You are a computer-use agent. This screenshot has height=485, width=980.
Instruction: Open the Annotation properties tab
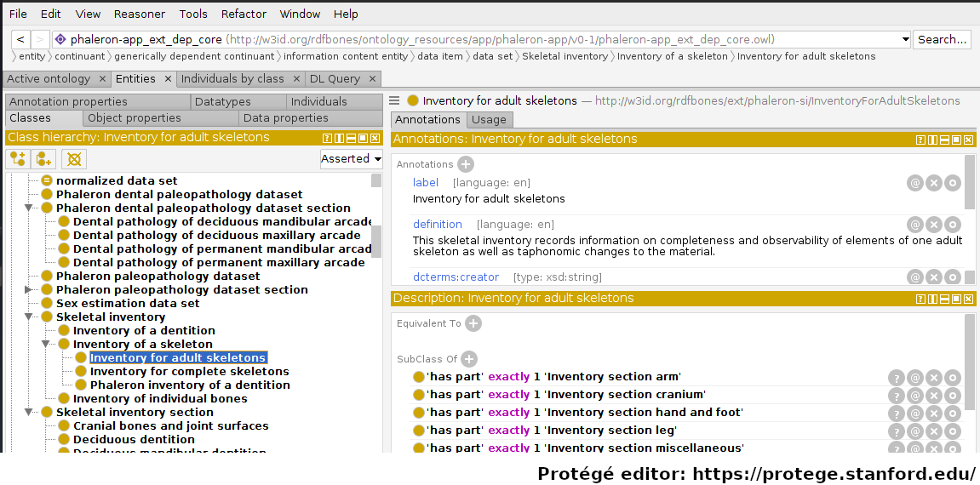click(x=98, y=102)
